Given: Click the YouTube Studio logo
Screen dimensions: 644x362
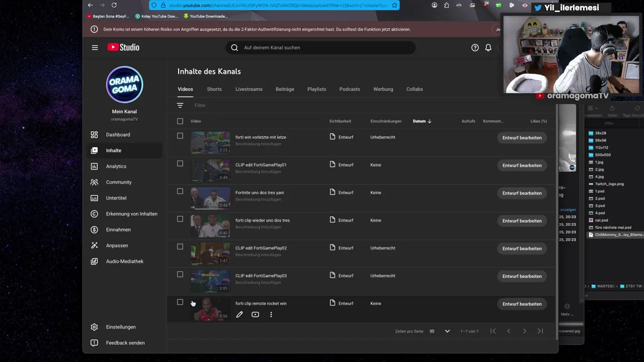Looking at the screenshot, I should pos(123,47).
